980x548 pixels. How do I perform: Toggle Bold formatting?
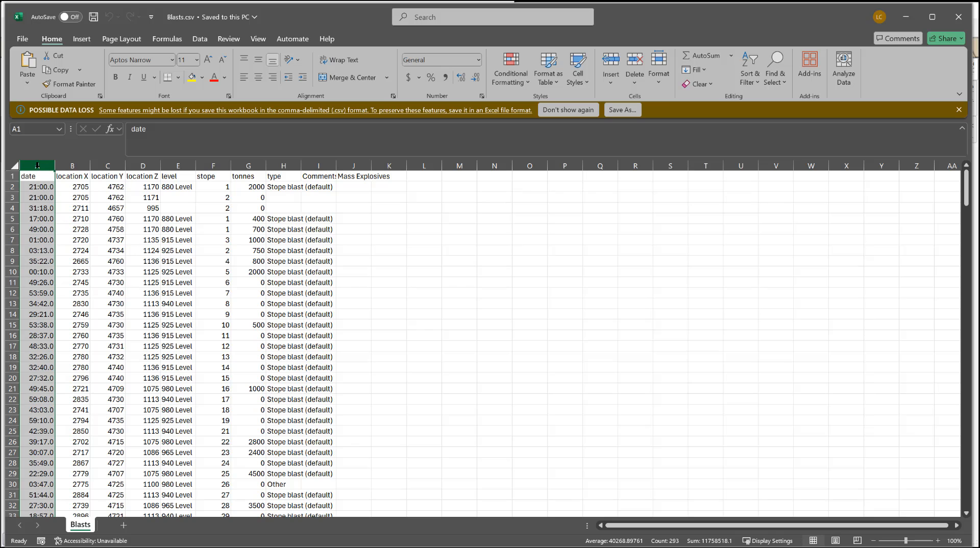(x=115, y=77)
